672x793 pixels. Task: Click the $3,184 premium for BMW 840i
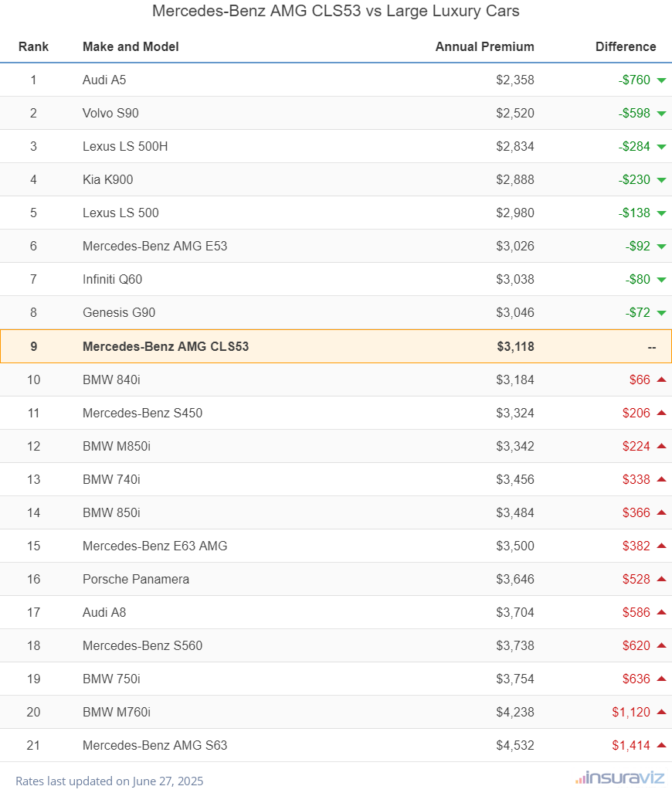515,379
